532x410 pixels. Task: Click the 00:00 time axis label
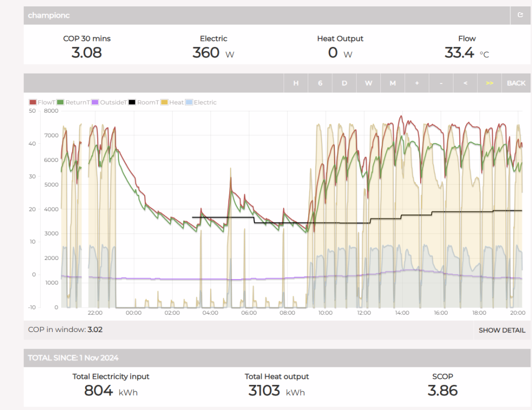(133, 313)
